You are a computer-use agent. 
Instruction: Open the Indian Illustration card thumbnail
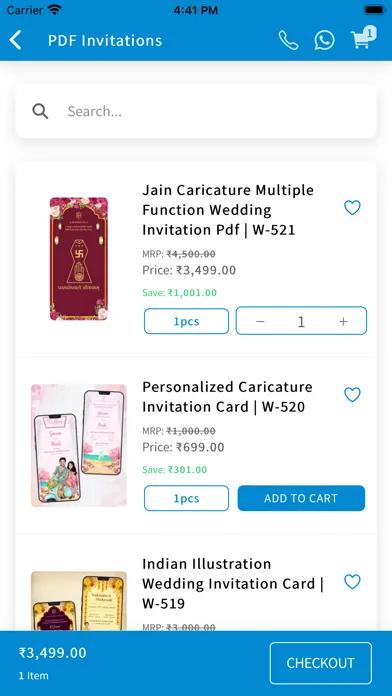[79, 601]
